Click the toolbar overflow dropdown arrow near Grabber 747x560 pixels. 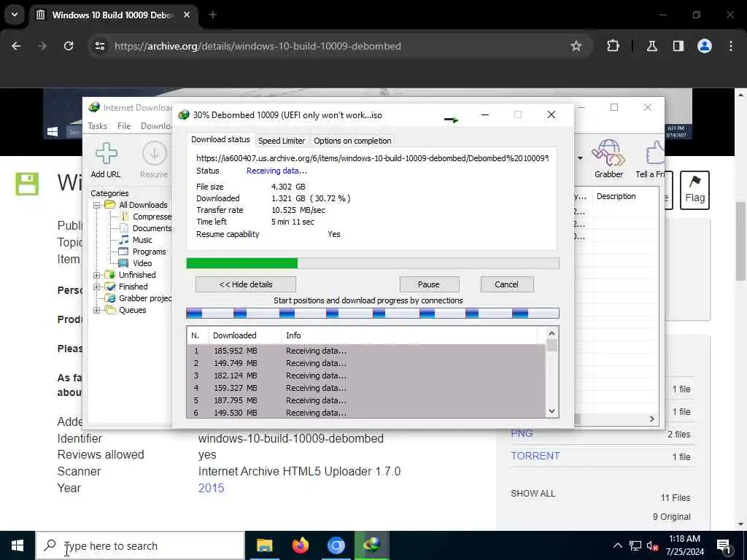point(580,158)
